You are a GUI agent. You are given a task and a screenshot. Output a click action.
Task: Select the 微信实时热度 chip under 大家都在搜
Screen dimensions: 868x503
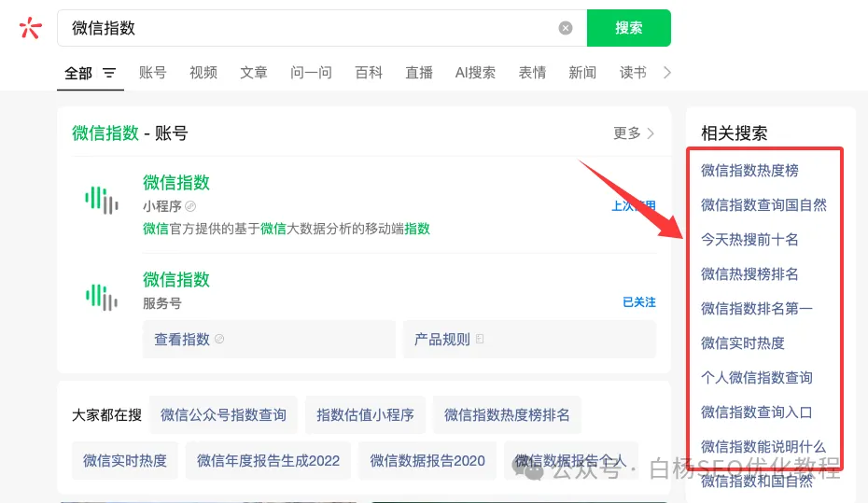125,460
